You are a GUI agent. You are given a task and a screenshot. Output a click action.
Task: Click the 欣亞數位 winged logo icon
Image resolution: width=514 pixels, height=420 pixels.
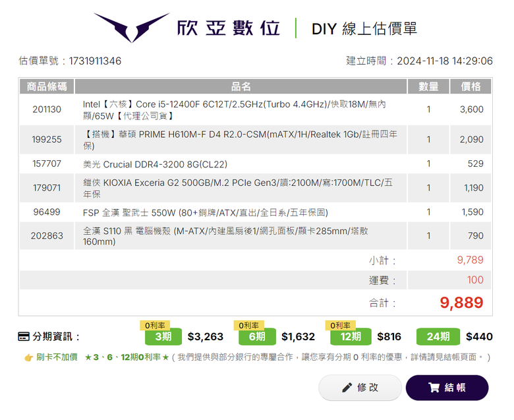pos(132,28)
